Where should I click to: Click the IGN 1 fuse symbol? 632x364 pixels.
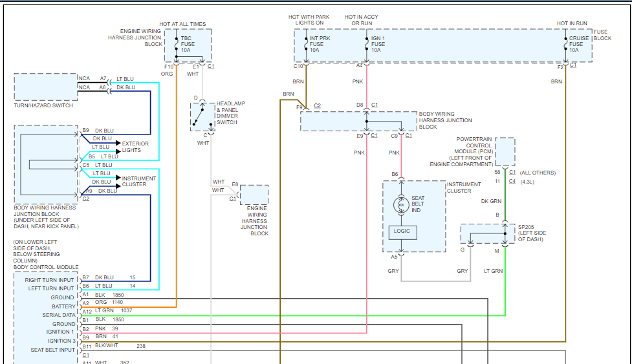coord(367,44)
